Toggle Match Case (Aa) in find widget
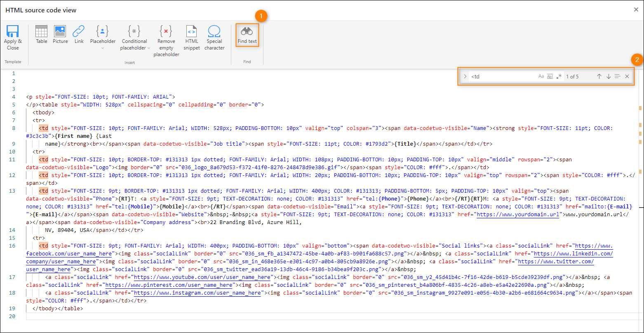The height and width of the screenshot is (333, 644). (x=541, y=76)
